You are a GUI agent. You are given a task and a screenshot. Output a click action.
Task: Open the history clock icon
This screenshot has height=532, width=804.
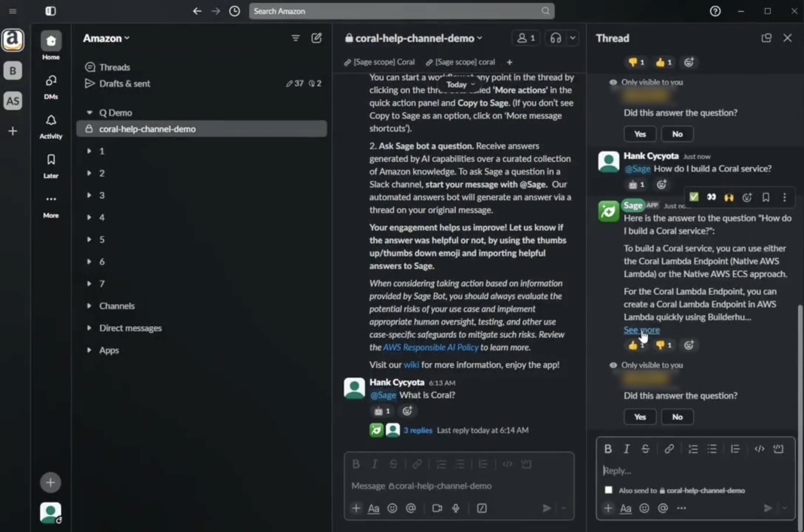(x=234, y=11)
